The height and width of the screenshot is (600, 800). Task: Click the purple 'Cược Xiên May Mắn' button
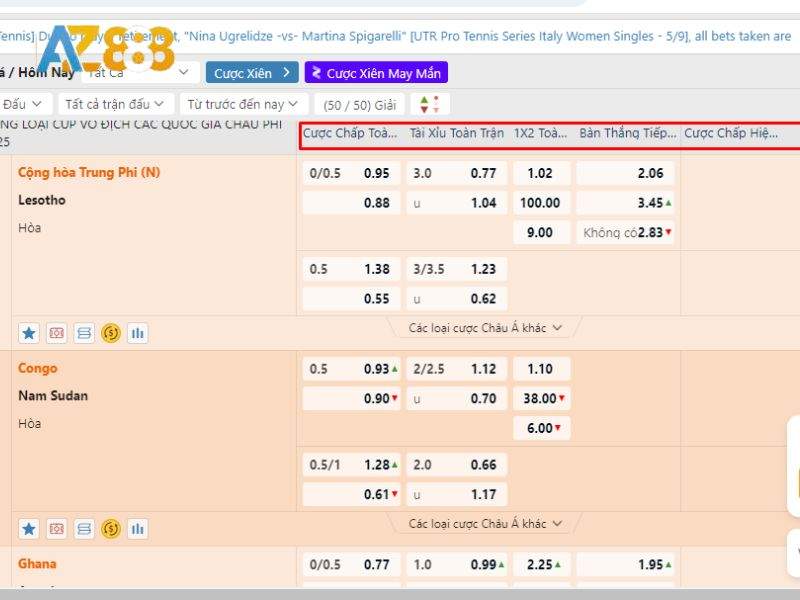pyautogui.click(x=376, y=73)
